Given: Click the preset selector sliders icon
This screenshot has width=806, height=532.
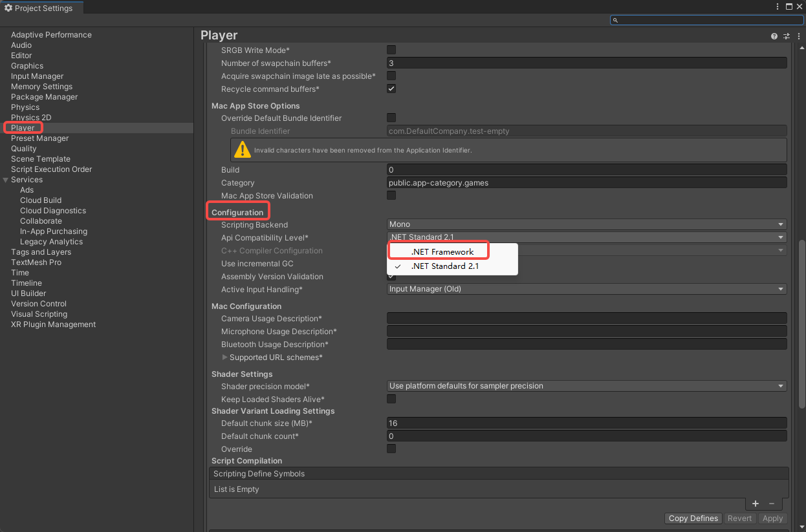Looking at the screenshot, I should click(787, 36).
